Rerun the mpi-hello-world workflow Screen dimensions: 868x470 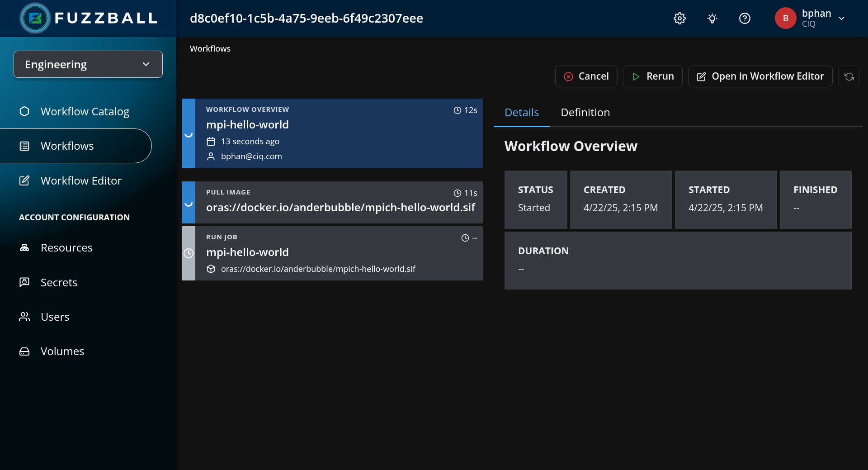652,76
